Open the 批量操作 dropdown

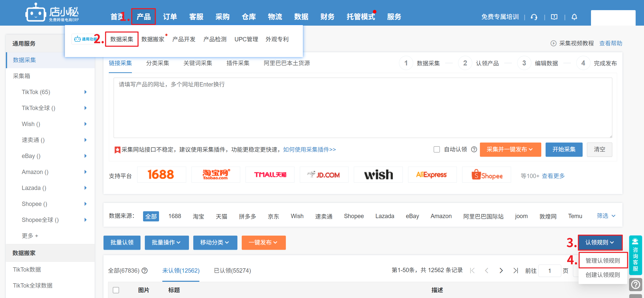pos(166,242)
